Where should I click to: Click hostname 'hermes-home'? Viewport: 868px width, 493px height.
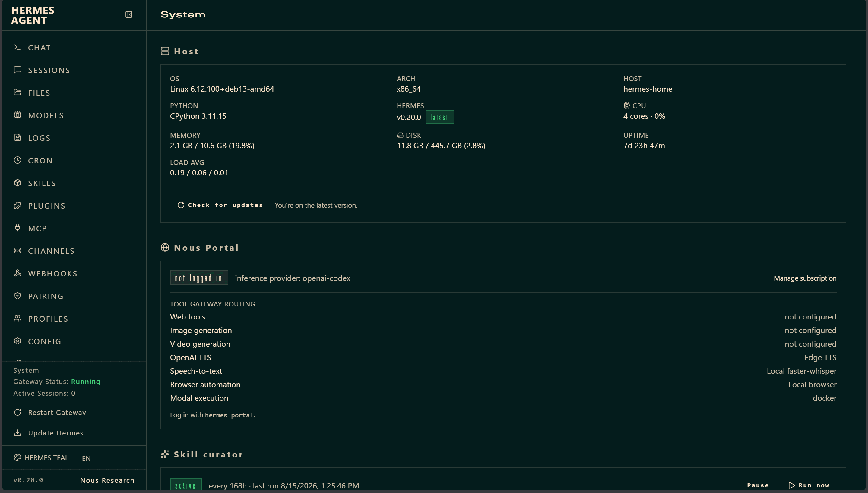(x=648, y=89)
